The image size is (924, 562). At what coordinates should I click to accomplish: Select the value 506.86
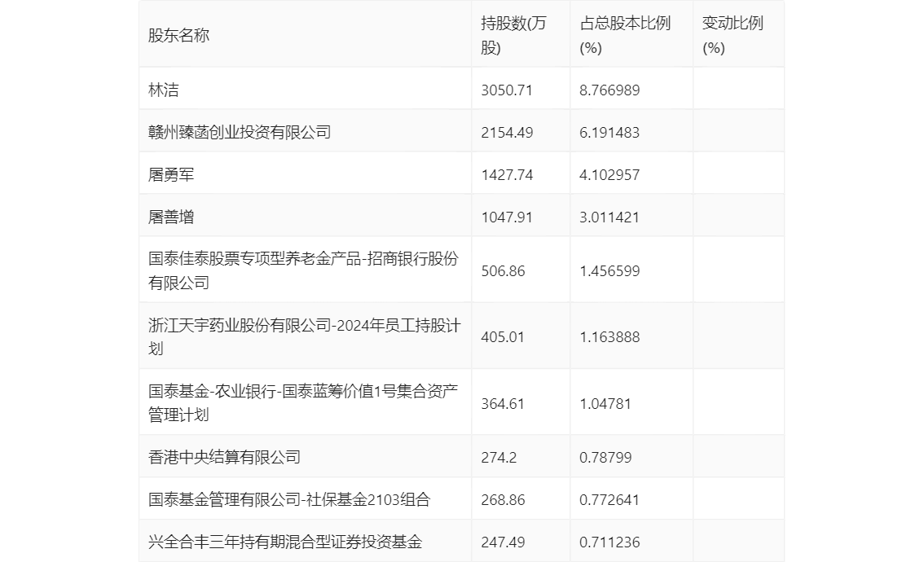[x=503, y=271]
